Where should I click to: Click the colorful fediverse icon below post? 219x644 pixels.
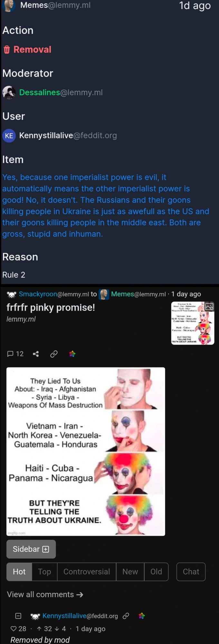(x=72, y=354)
